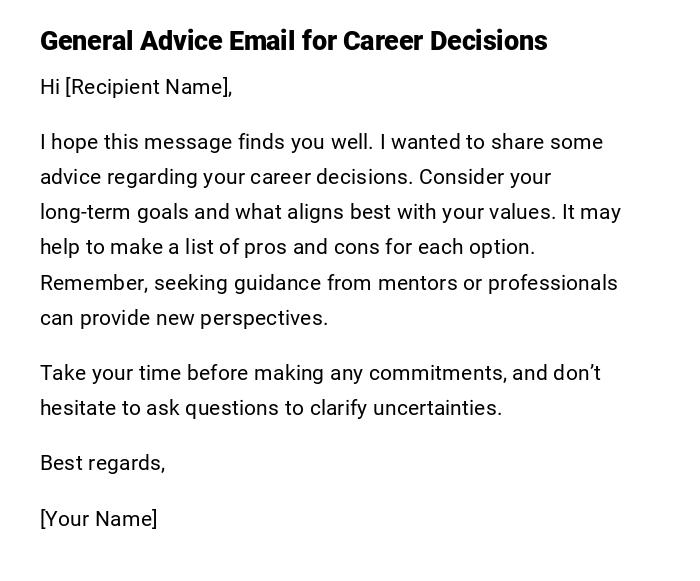The width and height of the screenshot is (700, 581).
Task: Click the word 'Remember' in the first paragraph
Action: (94, 283)
